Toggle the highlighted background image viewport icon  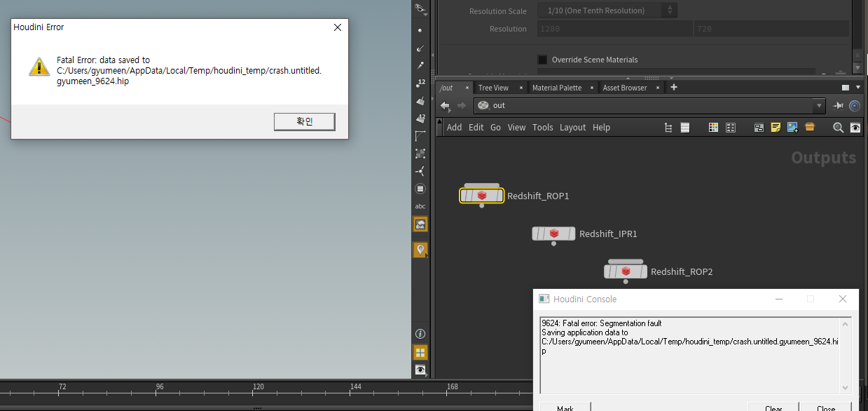[x=420, y=224]
